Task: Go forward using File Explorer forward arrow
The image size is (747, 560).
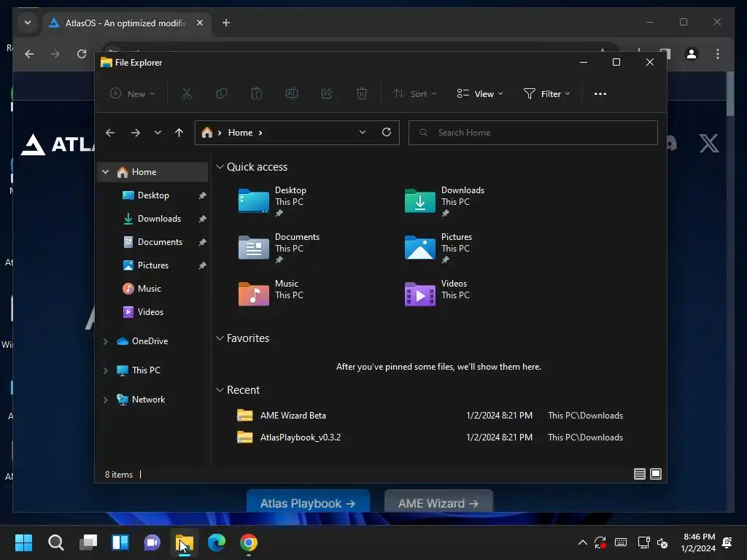Action: click(135, 133)
